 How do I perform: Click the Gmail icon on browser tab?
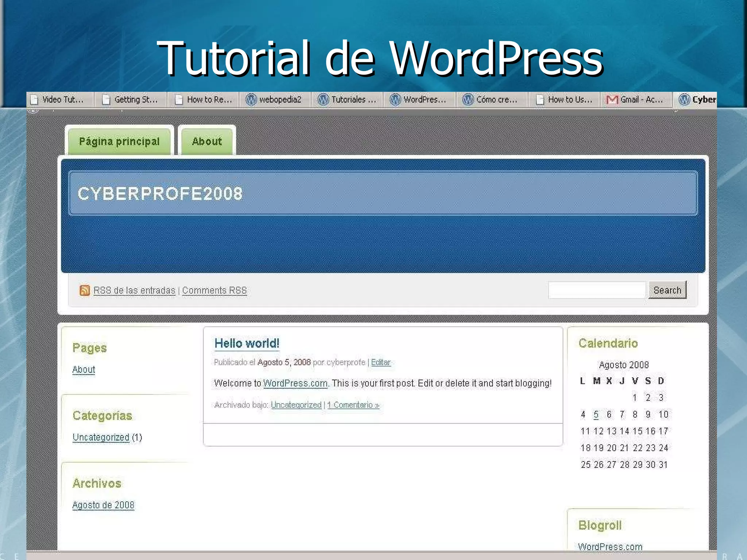[x=612, y=99]
